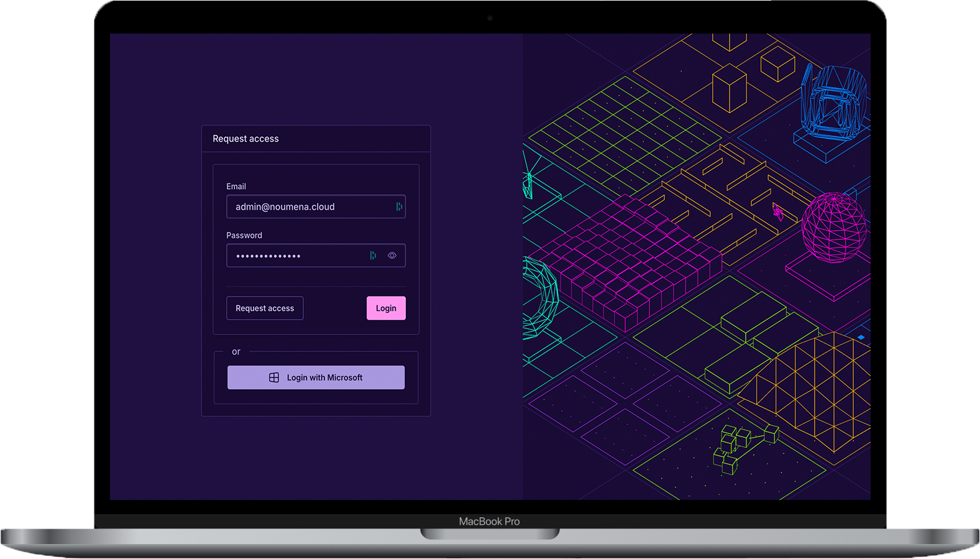Image resolution: width=980 pixels, height=559 pixels.
Task: Click the Password field label
Action: click(x=244, y=236)
